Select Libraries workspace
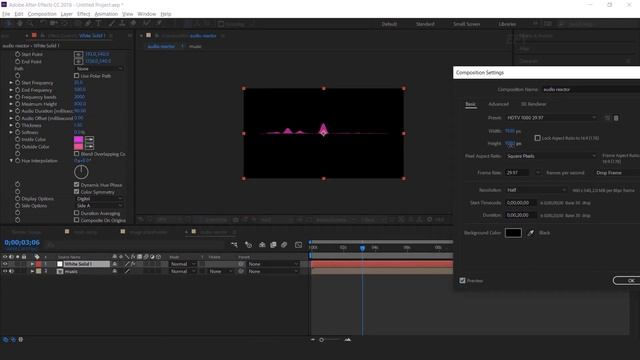The height and width of the screenshot is (360, 640). 507,24
